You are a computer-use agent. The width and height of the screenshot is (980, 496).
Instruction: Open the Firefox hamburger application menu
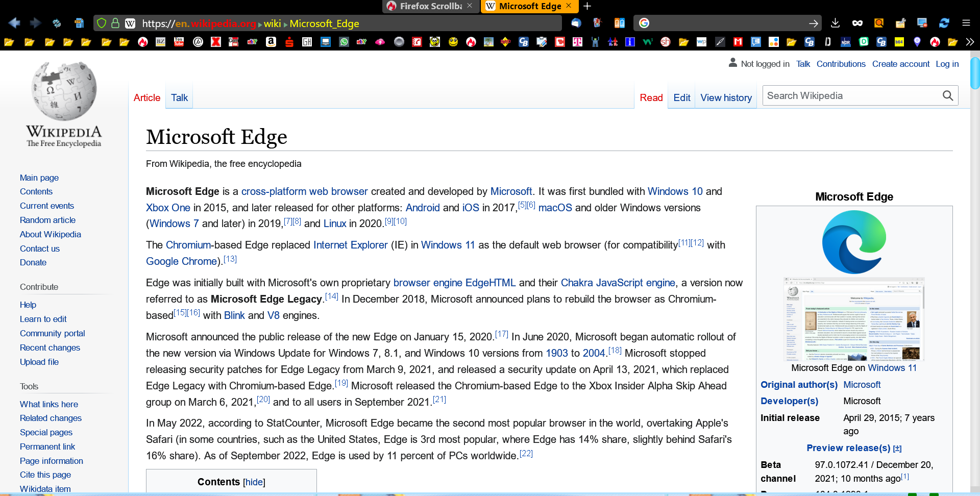pos(966,23)
